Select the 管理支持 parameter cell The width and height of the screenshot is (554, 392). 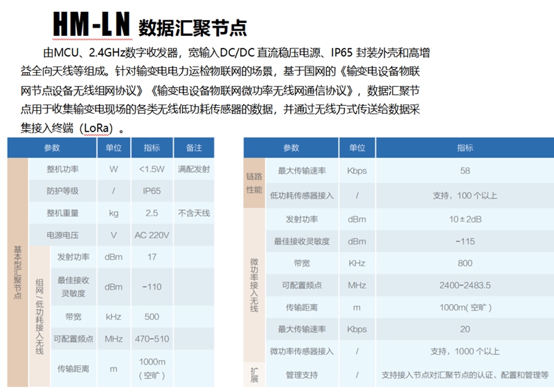tap(301, 375)
